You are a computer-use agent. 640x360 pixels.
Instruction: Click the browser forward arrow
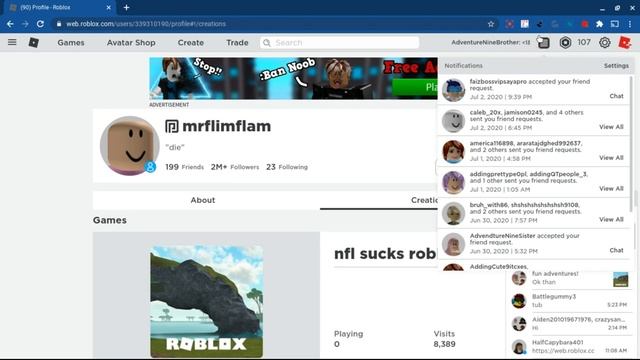point(25,24)
